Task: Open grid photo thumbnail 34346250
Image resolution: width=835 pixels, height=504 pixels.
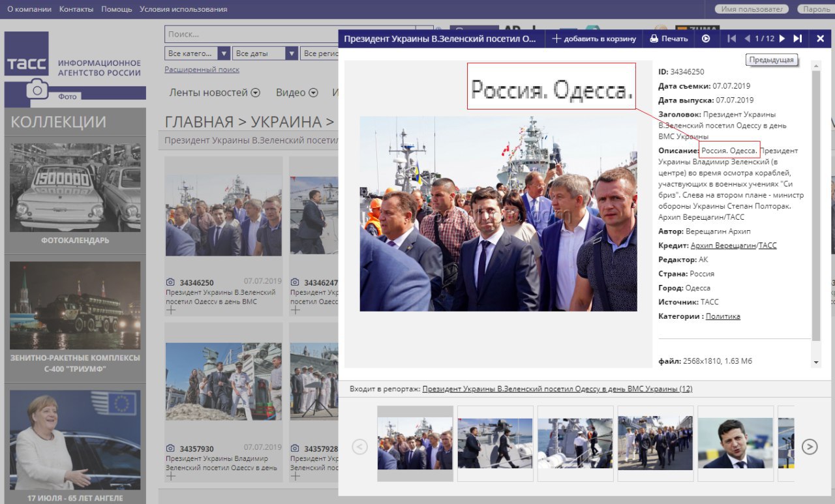Action: (x=224, y=215)
